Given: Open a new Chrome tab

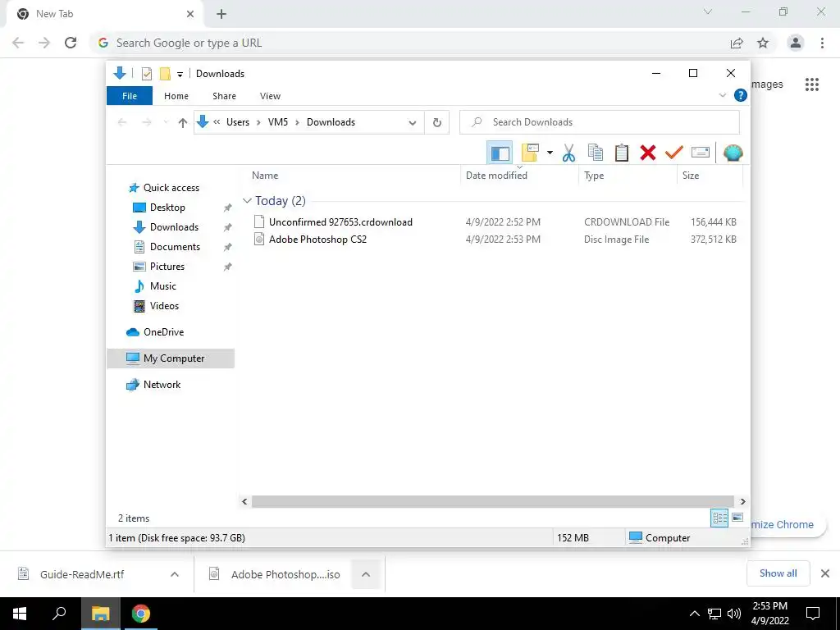Looking at the screenshot, I should click(221, 14).
